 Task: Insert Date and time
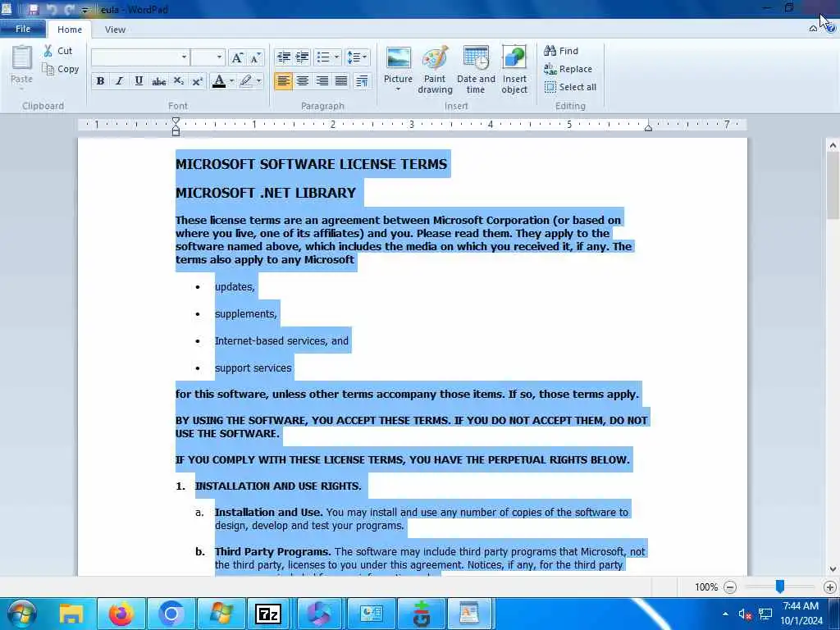coord(476,70)
